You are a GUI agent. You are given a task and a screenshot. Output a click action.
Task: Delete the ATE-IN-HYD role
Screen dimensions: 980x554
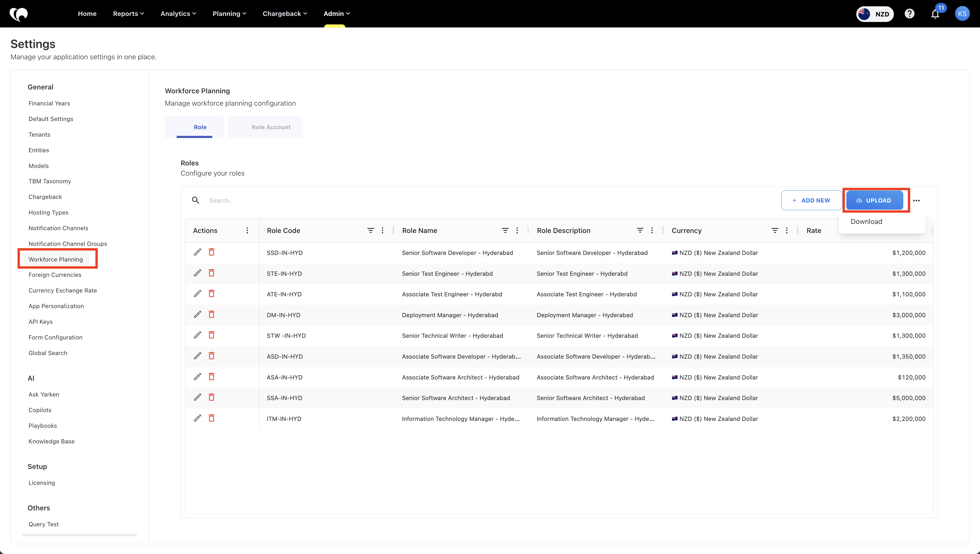click(x=211, y=294)
